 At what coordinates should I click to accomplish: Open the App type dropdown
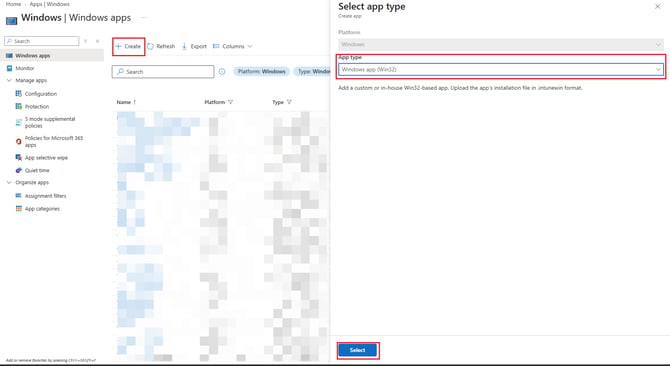[x=501, y=70]
